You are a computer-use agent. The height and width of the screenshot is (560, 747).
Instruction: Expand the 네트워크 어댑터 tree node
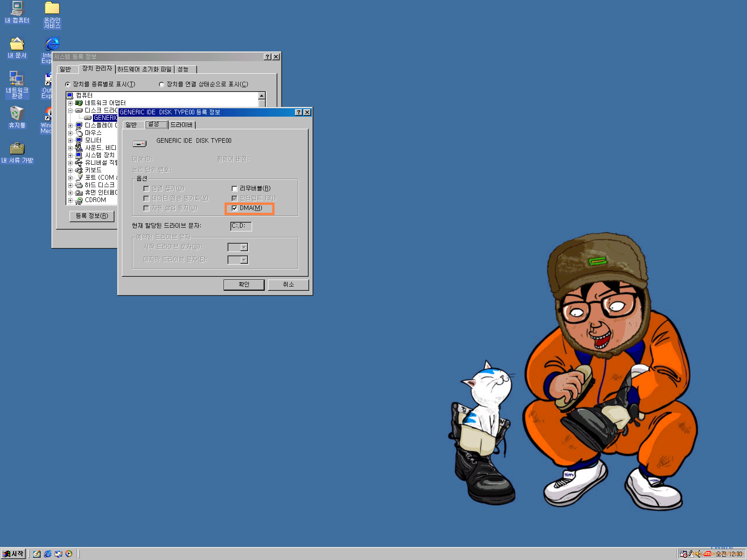[70, 103]
